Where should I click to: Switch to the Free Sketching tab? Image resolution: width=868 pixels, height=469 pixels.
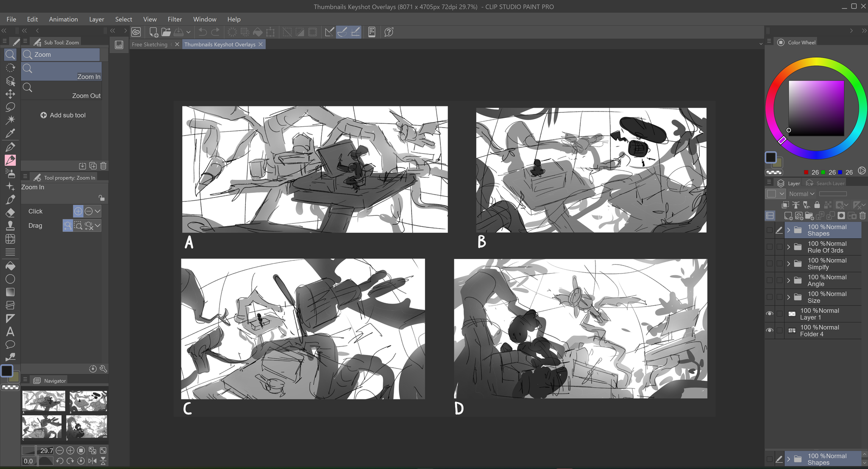pyautogui.click(x=150, y=45)
